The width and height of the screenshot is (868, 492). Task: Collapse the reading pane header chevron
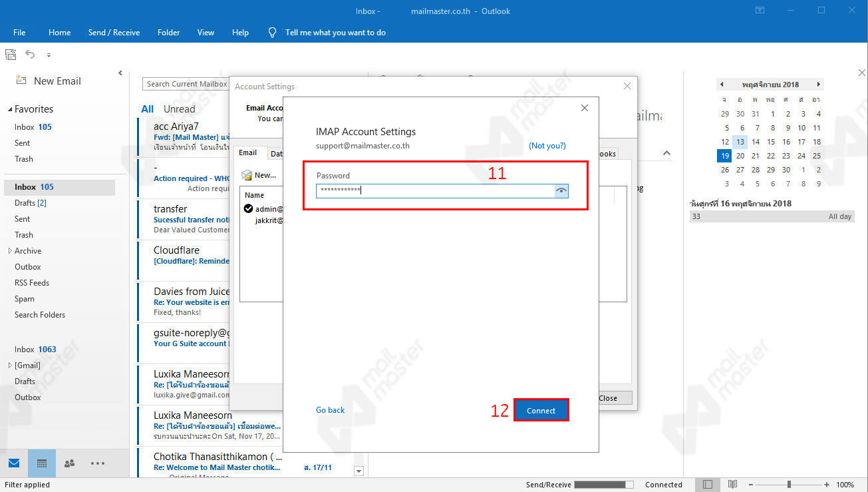(666, 153)
